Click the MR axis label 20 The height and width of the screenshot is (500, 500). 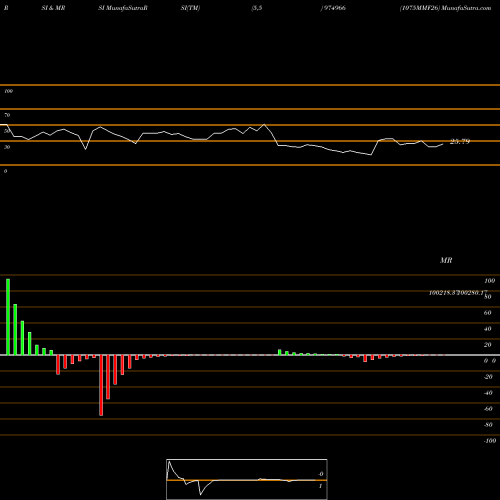coord(487,345)
